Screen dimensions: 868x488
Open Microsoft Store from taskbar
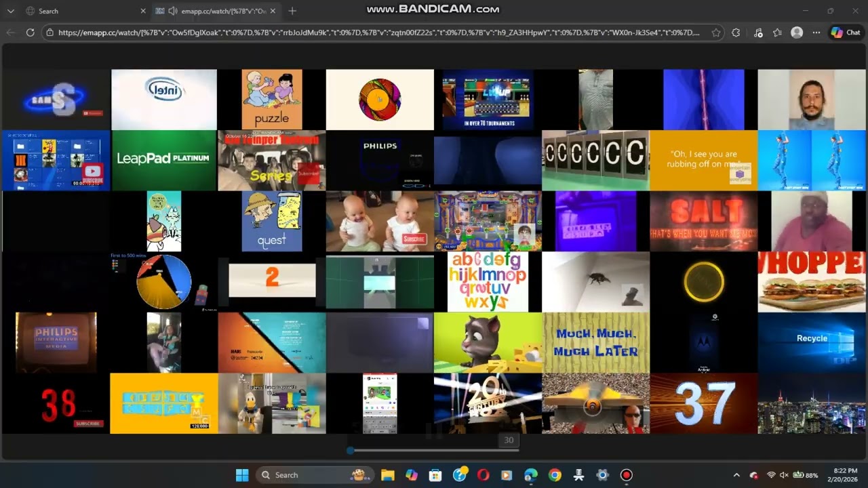pyautogui.click(x=435, y=475)
